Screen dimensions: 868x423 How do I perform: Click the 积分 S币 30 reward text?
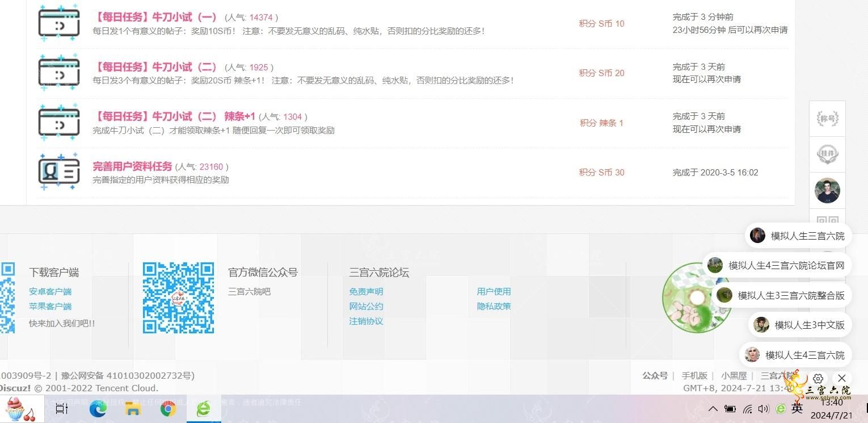coord(601,172)
